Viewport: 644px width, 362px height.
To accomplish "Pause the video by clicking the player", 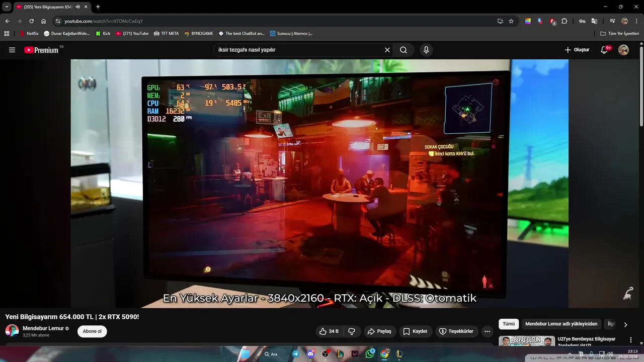I will [319, 184].
